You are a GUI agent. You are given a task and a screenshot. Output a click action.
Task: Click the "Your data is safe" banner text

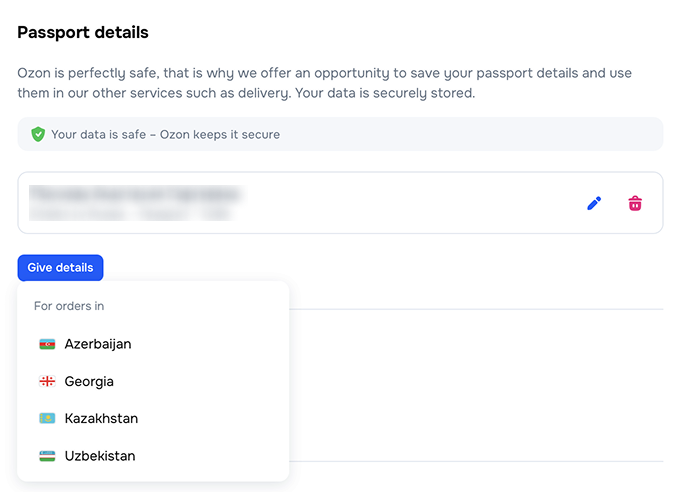tap(166, 134)
